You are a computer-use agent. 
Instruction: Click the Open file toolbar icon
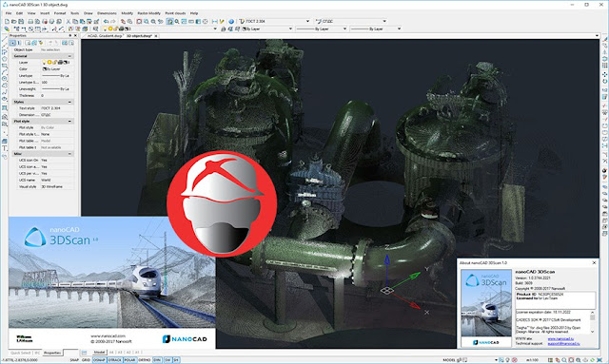point(13,21)
